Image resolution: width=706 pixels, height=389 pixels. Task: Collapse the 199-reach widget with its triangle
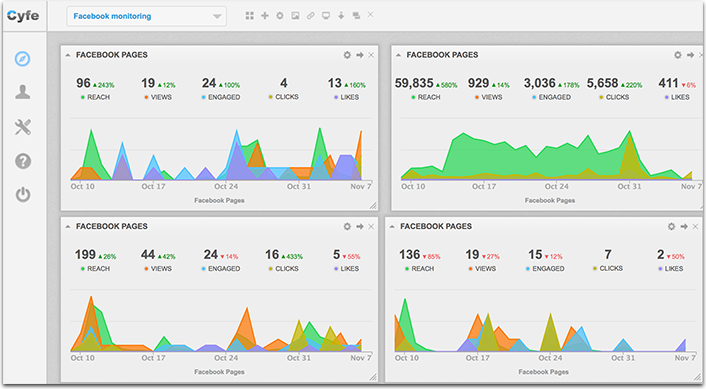pos(68,226)
